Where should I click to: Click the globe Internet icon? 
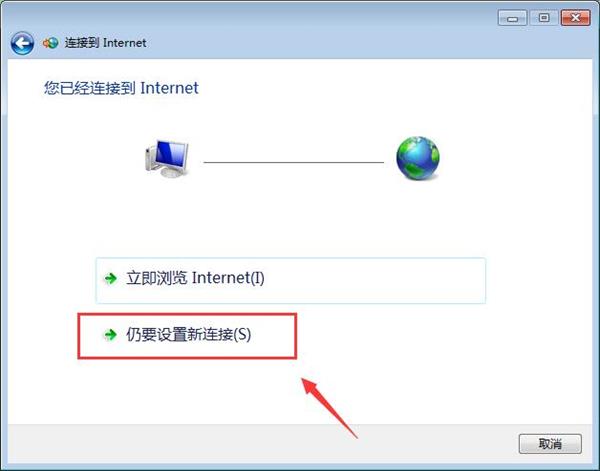click(418, 158)
